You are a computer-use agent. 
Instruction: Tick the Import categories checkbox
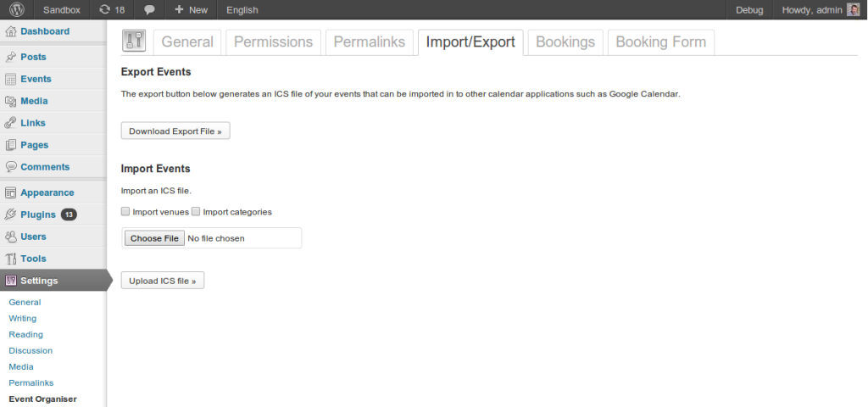click(196, 211)
